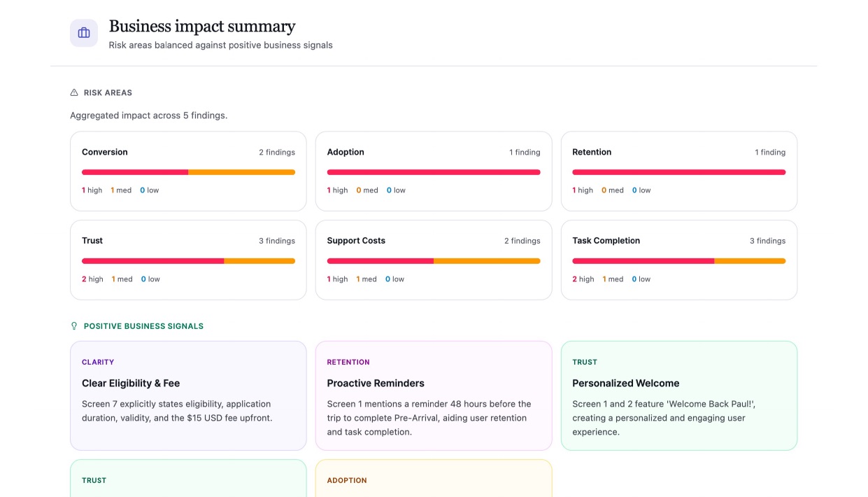Click the 'Welcome Back Paul!' description text
Image resolution: width=868 pixels, height=497 pixels.
[664, 418]
